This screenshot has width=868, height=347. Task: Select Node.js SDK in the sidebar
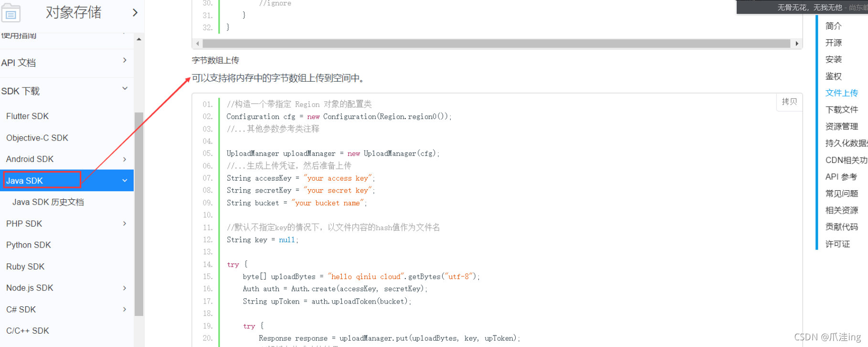click(30, 288)
